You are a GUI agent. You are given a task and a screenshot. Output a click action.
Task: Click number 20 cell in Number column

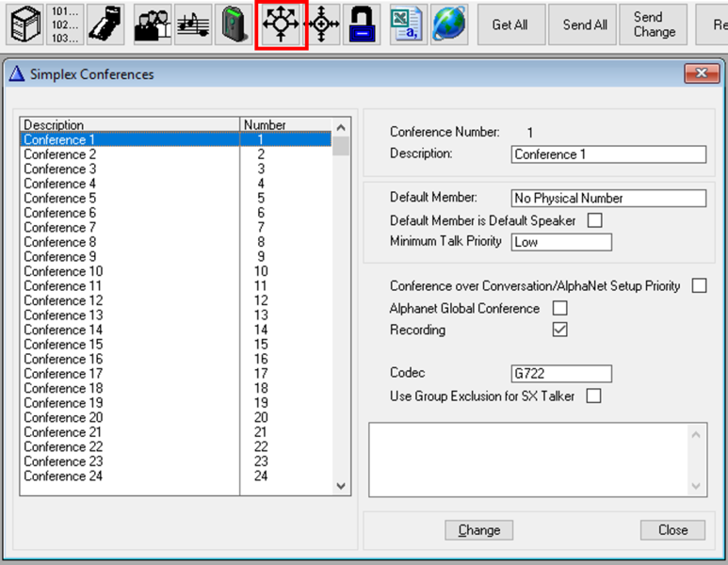pos(261,417)
